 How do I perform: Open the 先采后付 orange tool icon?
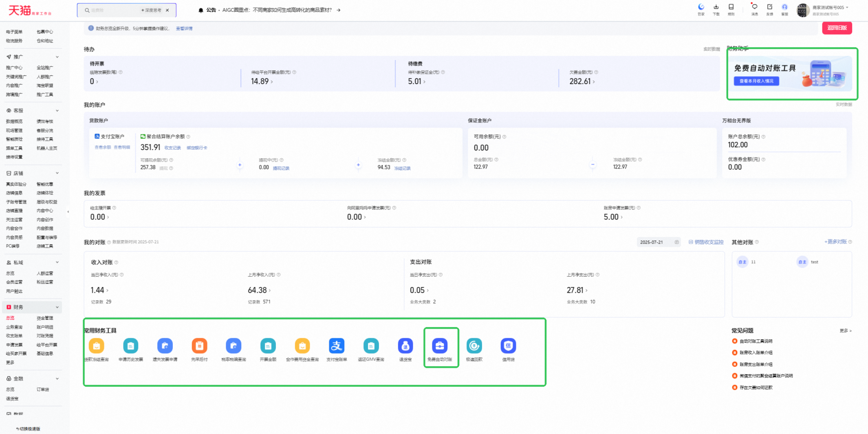199,346
